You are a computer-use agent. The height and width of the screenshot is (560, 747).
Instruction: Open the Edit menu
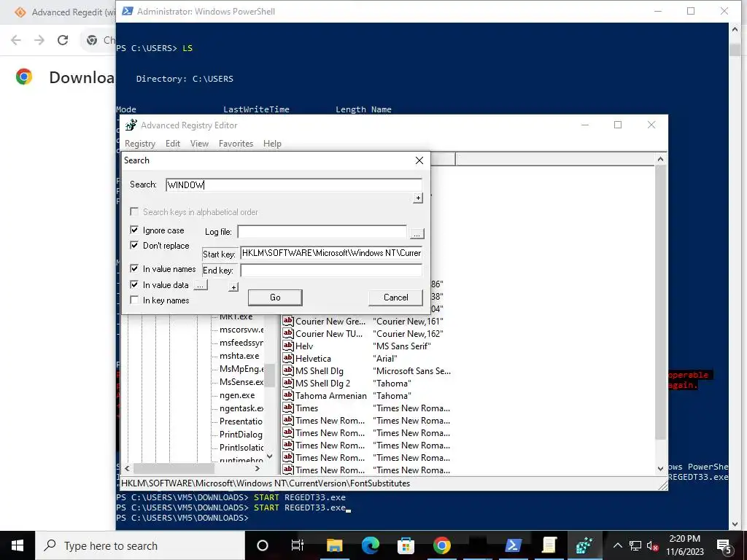(172, 144)
